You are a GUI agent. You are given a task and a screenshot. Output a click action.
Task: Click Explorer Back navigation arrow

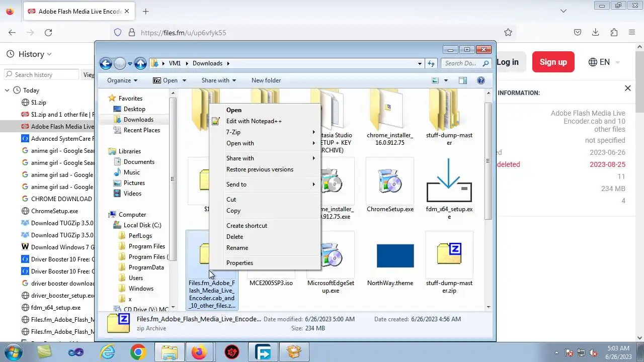point(106,63)
